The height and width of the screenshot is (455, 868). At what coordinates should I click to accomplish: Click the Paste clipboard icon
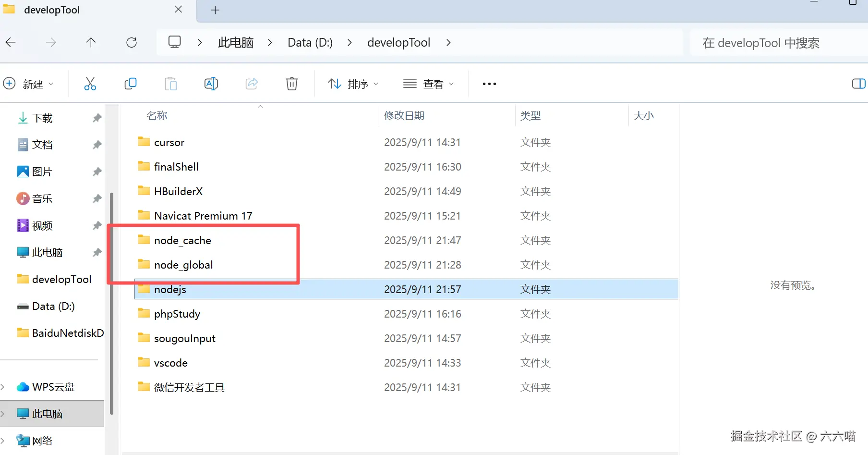point(171,84)
